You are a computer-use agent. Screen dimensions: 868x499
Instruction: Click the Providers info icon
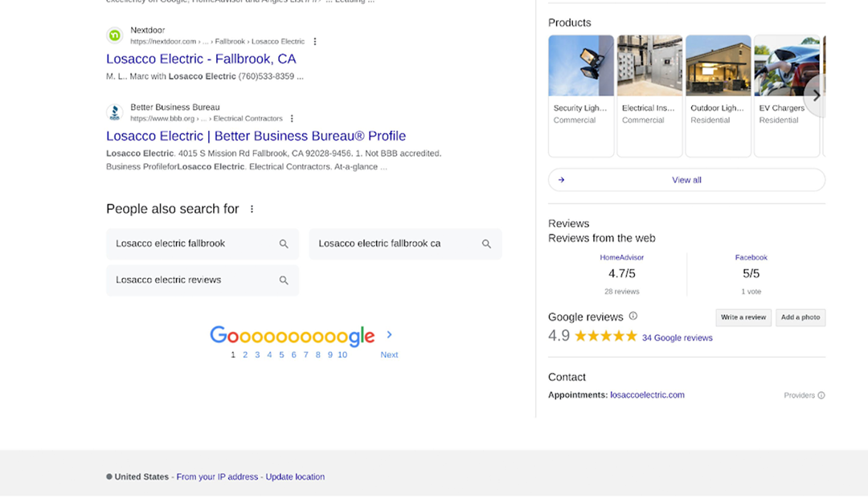[x=821, y=395]
